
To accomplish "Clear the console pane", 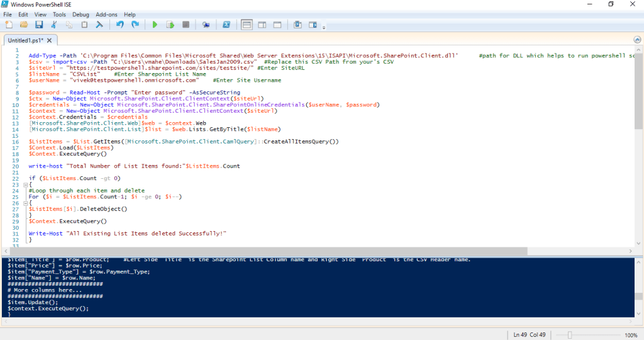I will coord(99,25).
